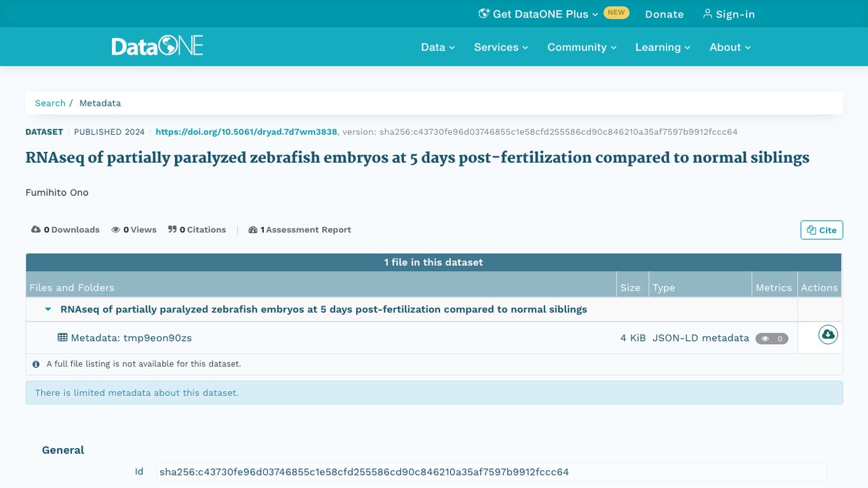868x488 pixels.
Task: Click the JSON-LD metadata type cell
Action: [x=701, y=338]
